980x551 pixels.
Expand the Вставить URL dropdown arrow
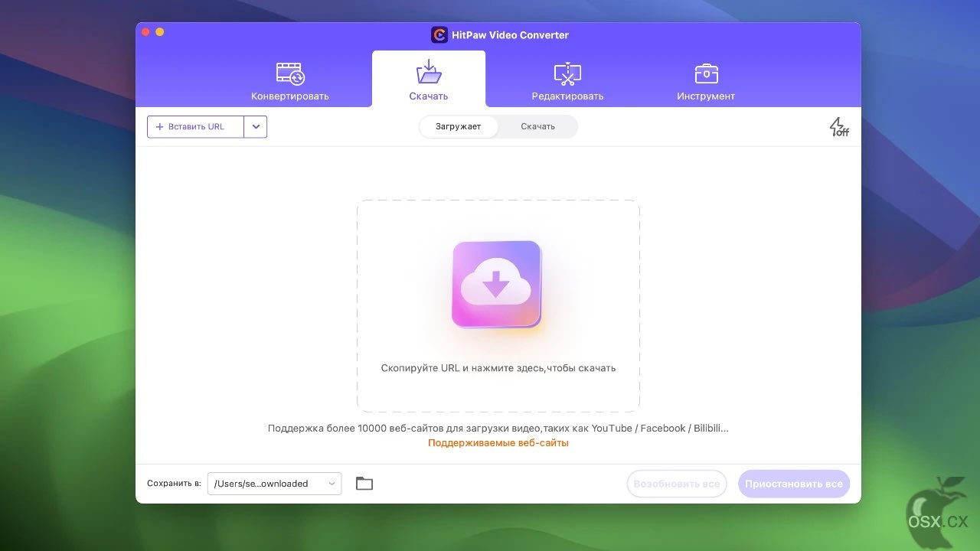coord(256,127)
